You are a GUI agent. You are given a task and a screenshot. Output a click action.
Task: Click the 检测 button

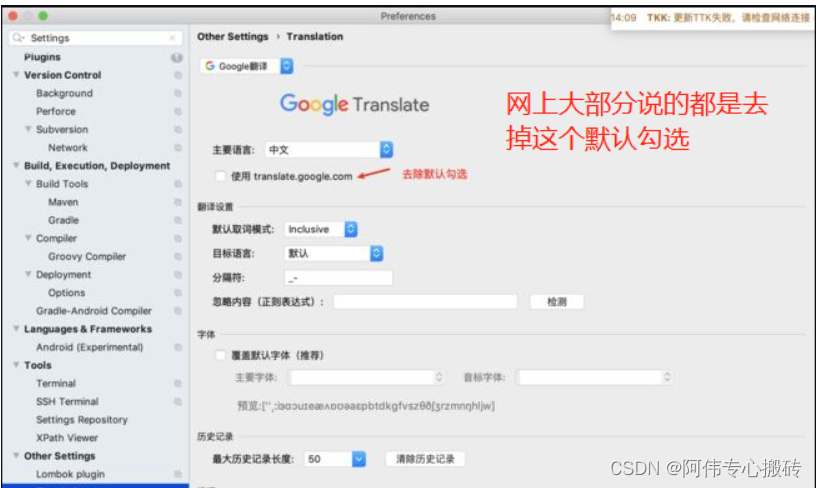[556, 302]
